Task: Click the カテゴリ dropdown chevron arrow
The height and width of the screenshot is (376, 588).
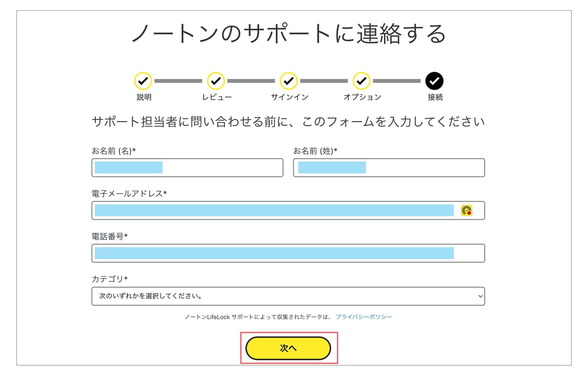Action: [480, 296]
